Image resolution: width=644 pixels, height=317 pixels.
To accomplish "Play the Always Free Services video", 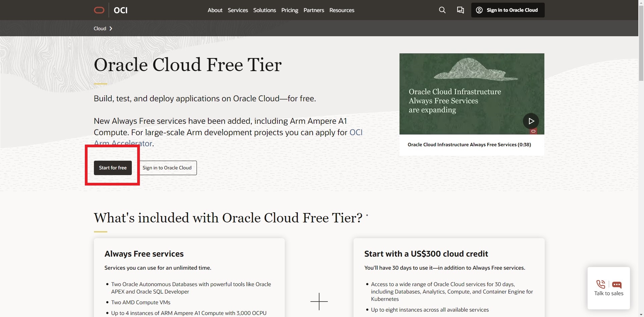I will [x=531, y=121].
